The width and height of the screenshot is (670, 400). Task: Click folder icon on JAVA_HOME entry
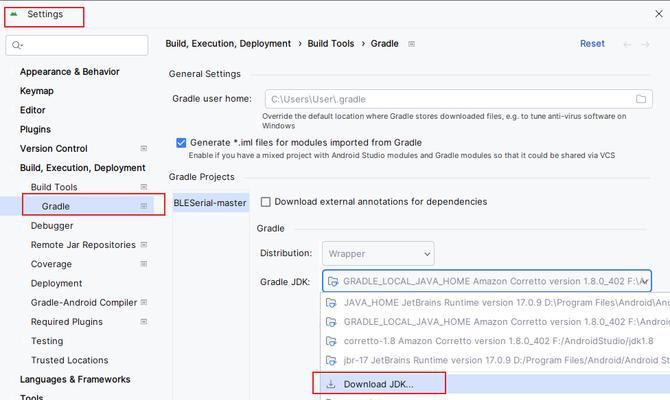tap(332, 303)
